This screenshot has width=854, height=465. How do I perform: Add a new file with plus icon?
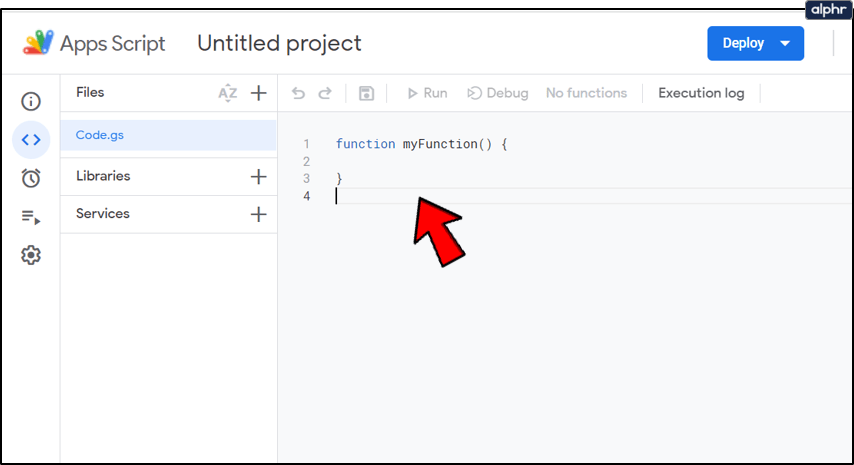[x=259, y=93]
